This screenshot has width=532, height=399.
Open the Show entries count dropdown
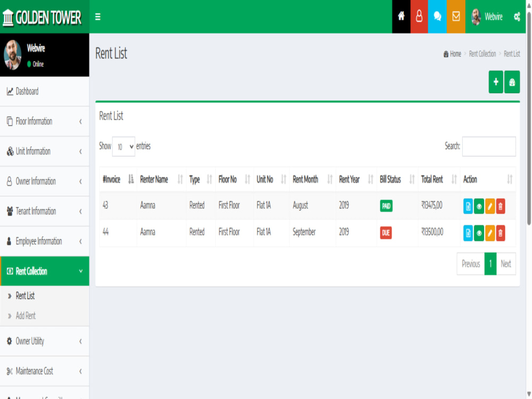point(123,147)
